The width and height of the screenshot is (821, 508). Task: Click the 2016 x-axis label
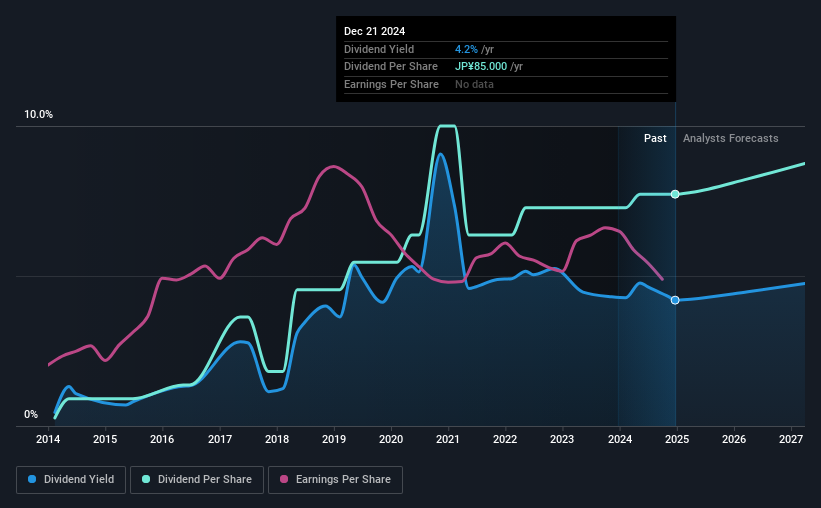click(162, 439)
